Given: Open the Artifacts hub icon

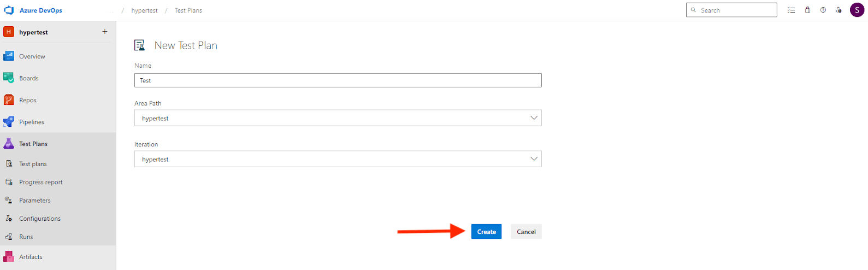Looking at the screenshot, I should tap(9, 257).
